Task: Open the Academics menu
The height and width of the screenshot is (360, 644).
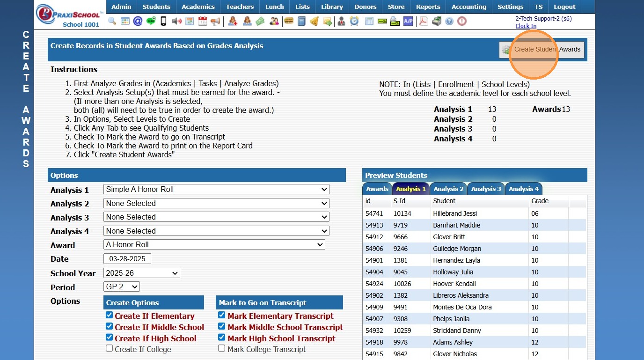Action: (198, 7)
